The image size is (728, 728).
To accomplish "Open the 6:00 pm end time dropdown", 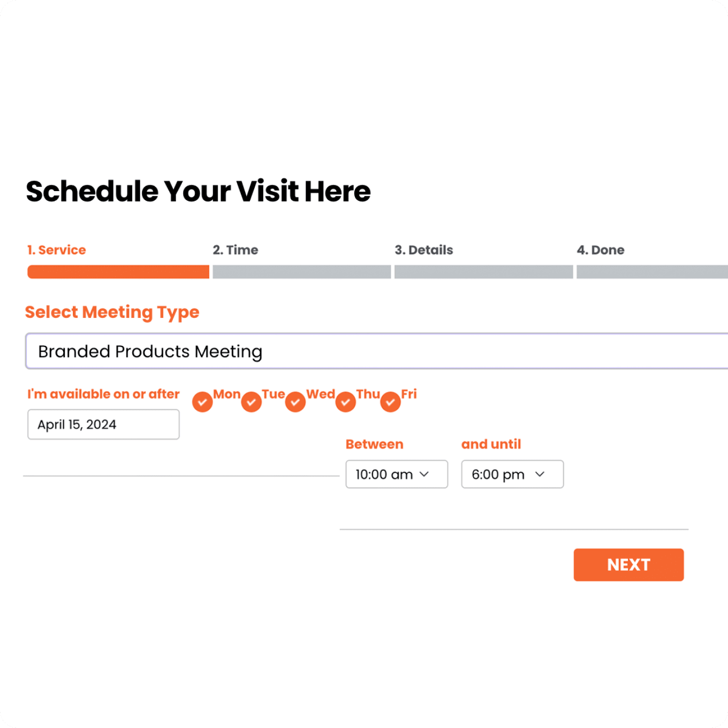I will pos(512,474).
